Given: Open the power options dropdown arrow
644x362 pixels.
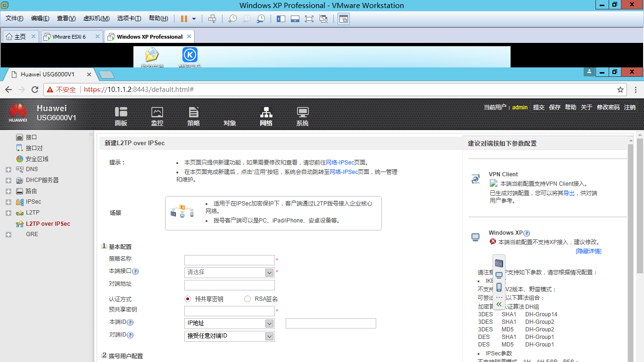Looking at the screenshot, I should 194,19.
